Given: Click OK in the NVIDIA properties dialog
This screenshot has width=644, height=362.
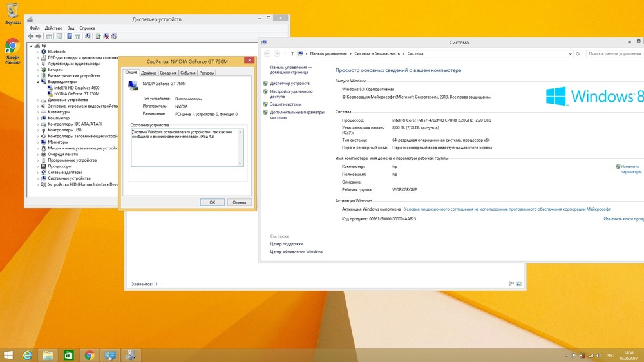Looking at the screenshot, I should click(212, 202).
